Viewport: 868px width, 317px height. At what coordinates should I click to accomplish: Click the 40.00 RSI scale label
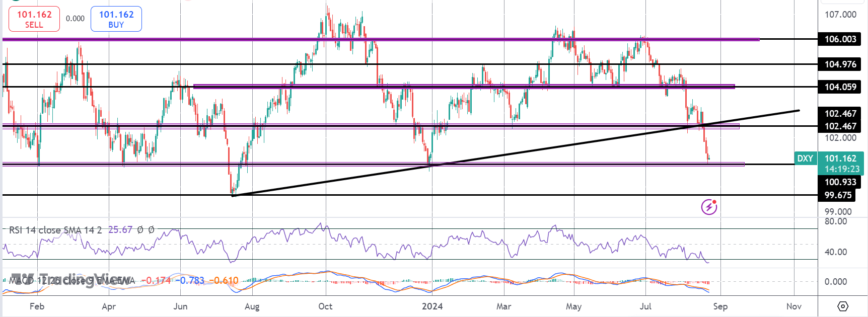tap(835, 252)
